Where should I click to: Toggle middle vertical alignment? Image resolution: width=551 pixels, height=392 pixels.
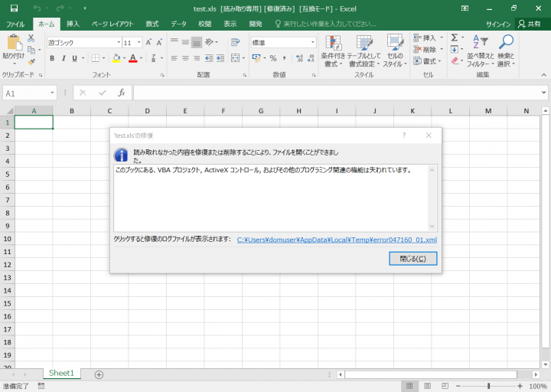tap(185, 42)
